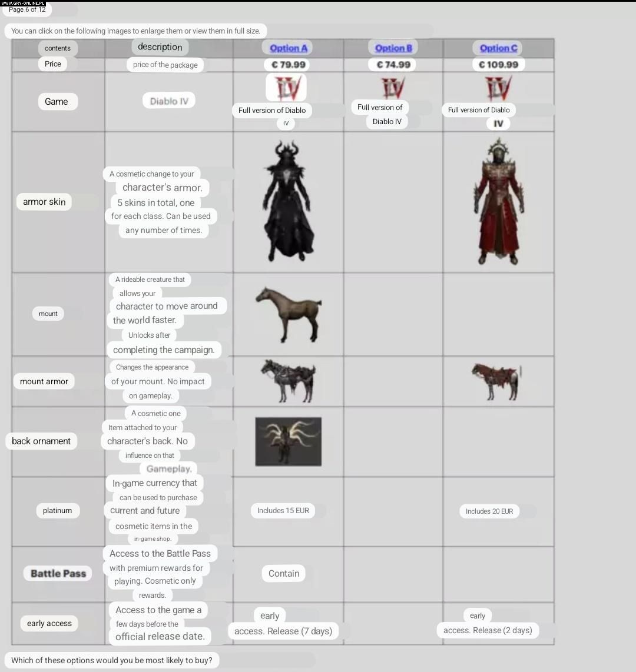Click the 'Battle Pass' row label

58,573
